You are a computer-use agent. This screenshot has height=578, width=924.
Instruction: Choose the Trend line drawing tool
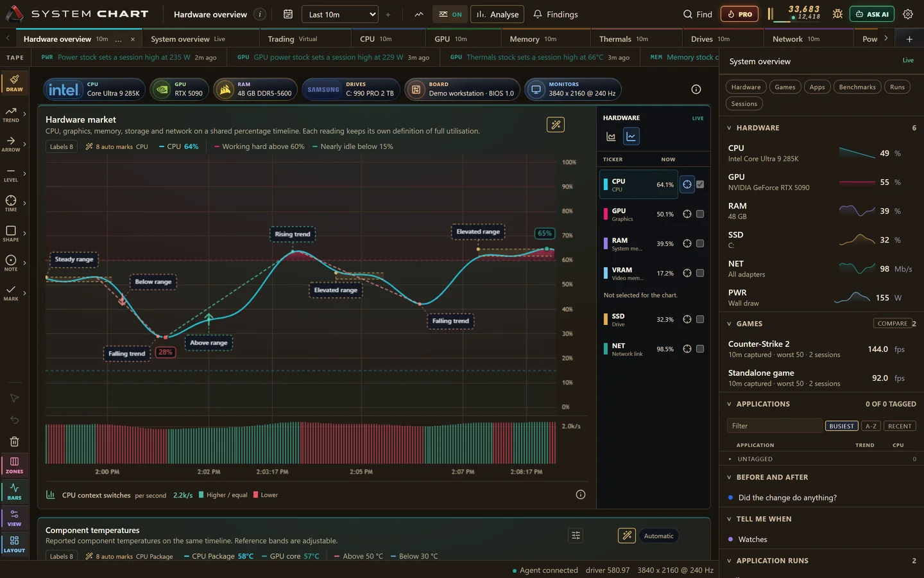pyautogui.click(x=11, y=114)
